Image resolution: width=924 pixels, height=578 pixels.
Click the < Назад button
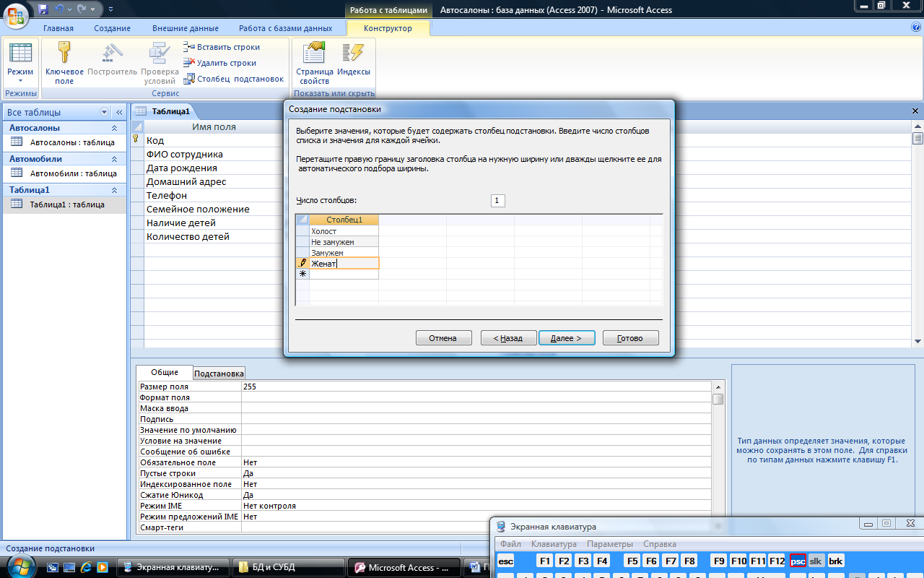coord(508,338)
